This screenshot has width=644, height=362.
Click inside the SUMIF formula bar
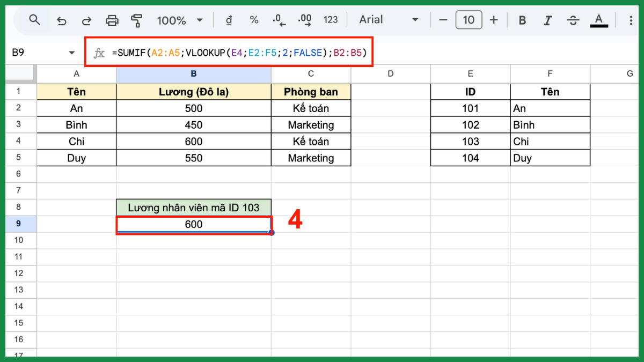click(239, 53)
